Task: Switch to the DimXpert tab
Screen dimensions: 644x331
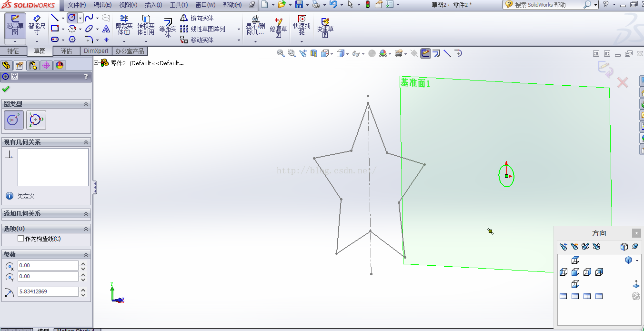Action: click(x=96, y=51)
